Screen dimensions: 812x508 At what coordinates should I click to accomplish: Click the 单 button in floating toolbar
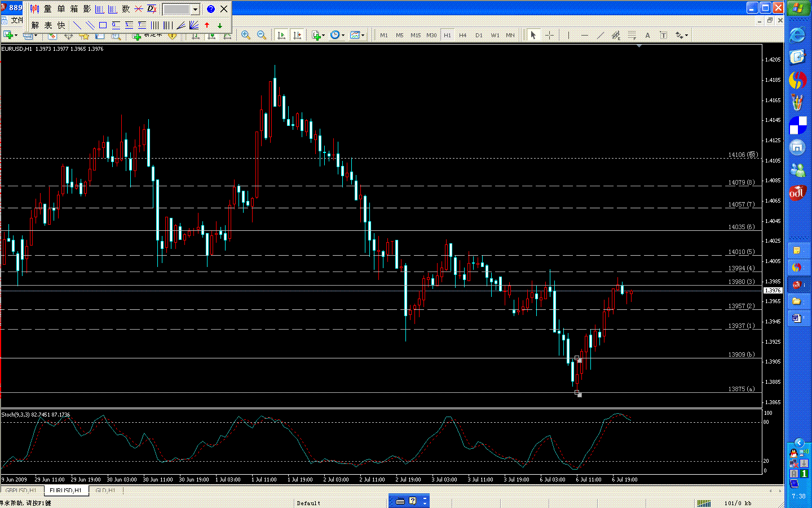pyautogui.click(x=61, y=9)
